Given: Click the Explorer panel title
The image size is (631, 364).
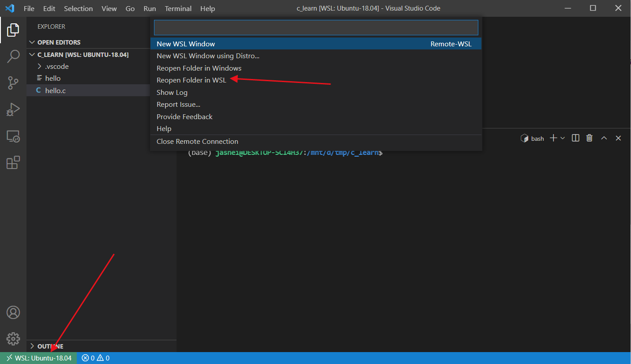Looking at the screenshot, I should tap(51, 26).
